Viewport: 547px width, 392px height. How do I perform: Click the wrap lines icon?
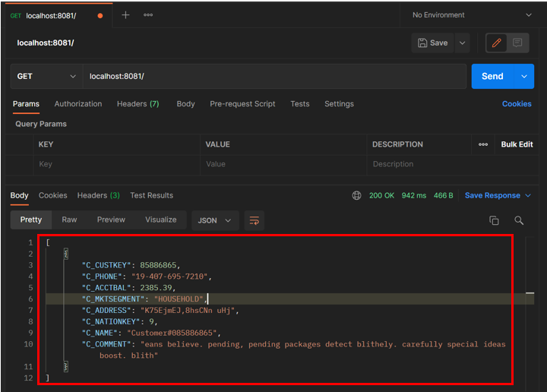pyautogui.click(x=254, y=220)
